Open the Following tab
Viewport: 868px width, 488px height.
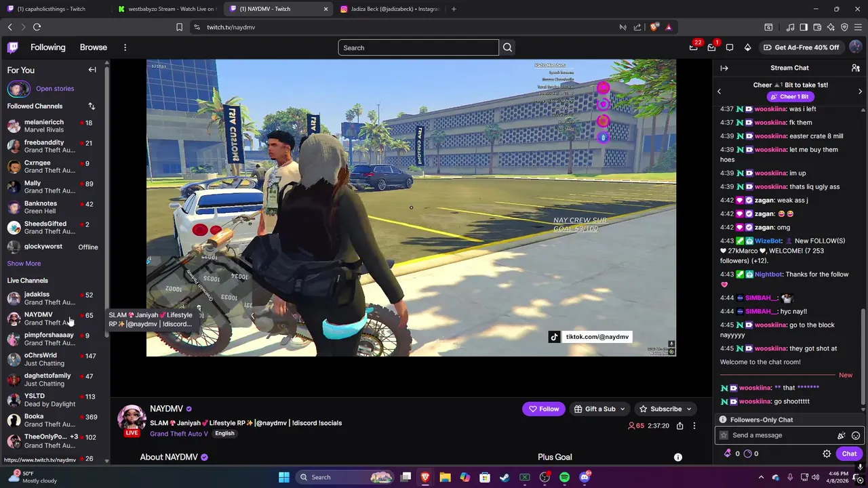tap(47, 47)
